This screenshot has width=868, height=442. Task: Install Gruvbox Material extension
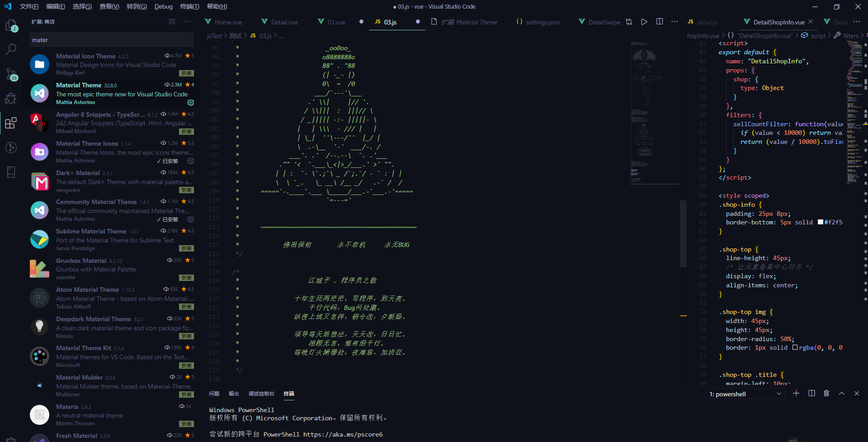186,278
